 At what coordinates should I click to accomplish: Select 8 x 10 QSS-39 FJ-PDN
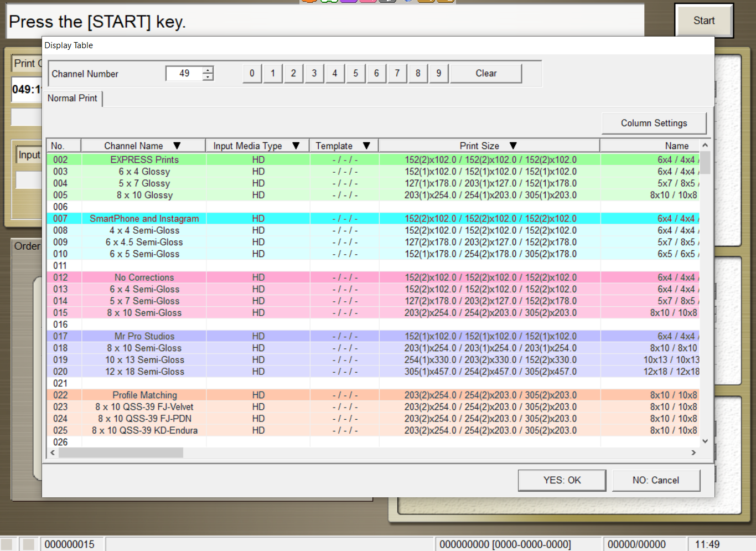pyautogui.click(x=374, y=419)
